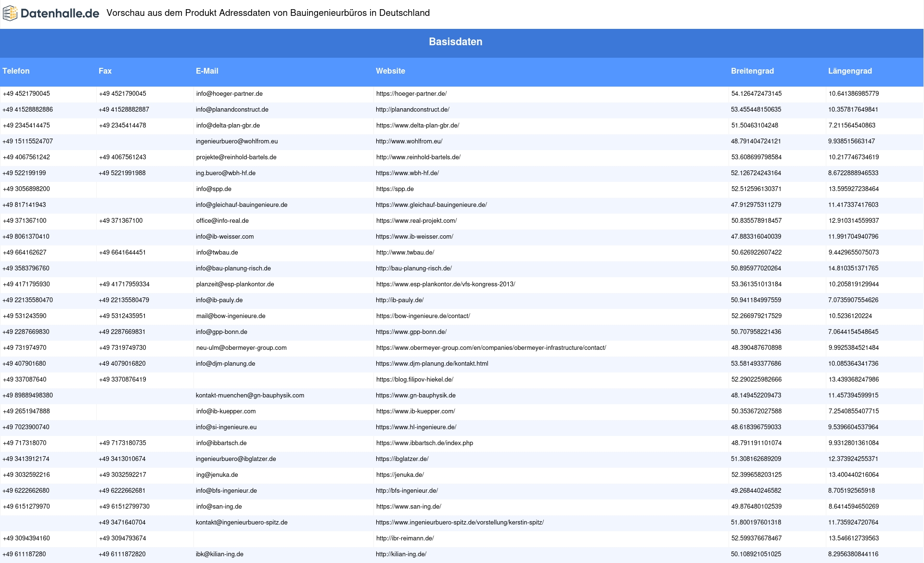
Task: Click website https://www.ib-weisser.com/
Action: [414, 237]
